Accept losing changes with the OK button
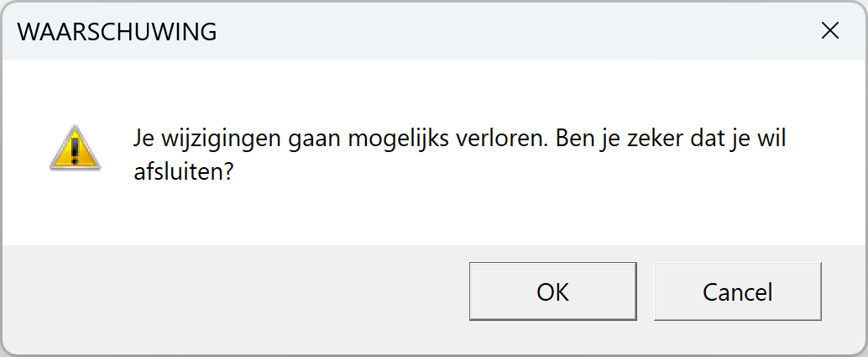The width and height of the screenshot is (868, 357). (x=552, y=291)
